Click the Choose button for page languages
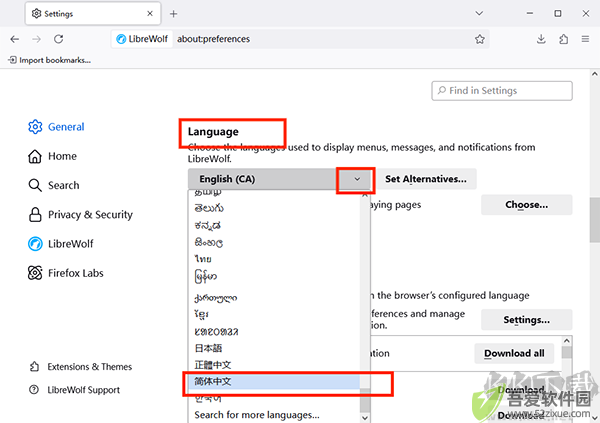 click(x=527, y=205)
